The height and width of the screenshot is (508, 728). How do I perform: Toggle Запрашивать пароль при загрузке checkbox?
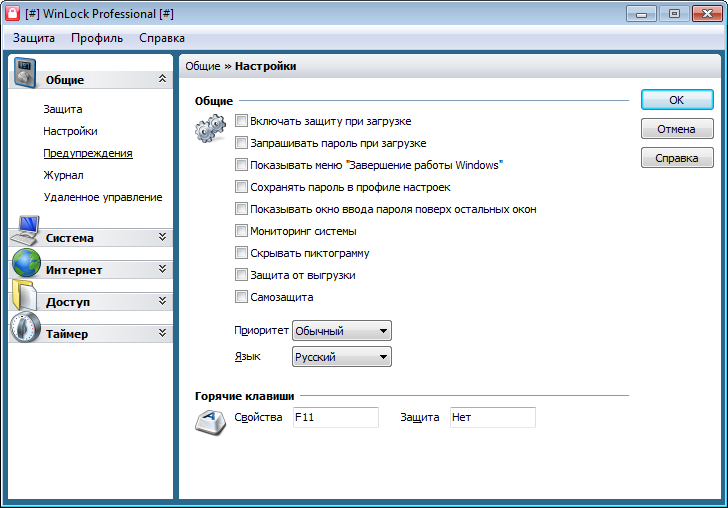[241, 143]
